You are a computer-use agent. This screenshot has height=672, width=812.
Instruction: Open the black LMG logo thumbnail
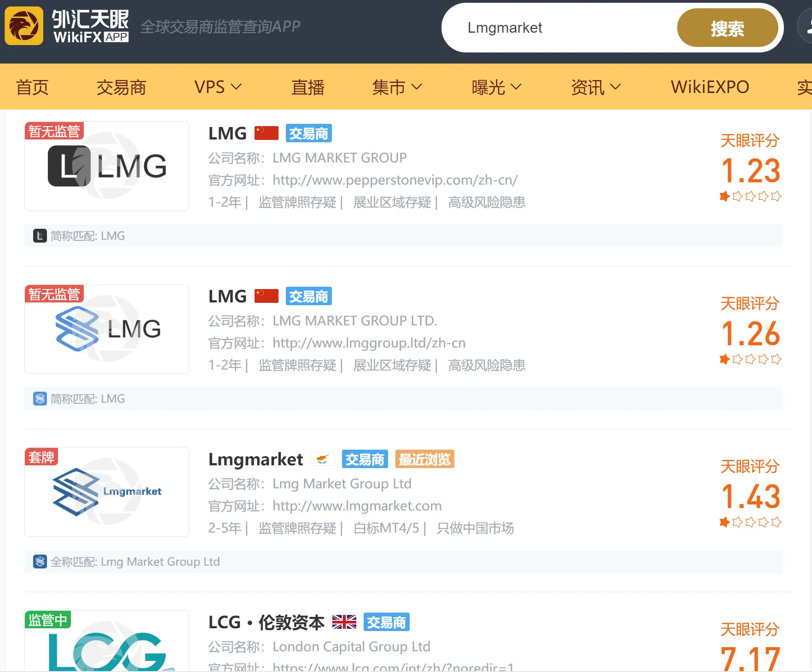click(x=107, y=166)
